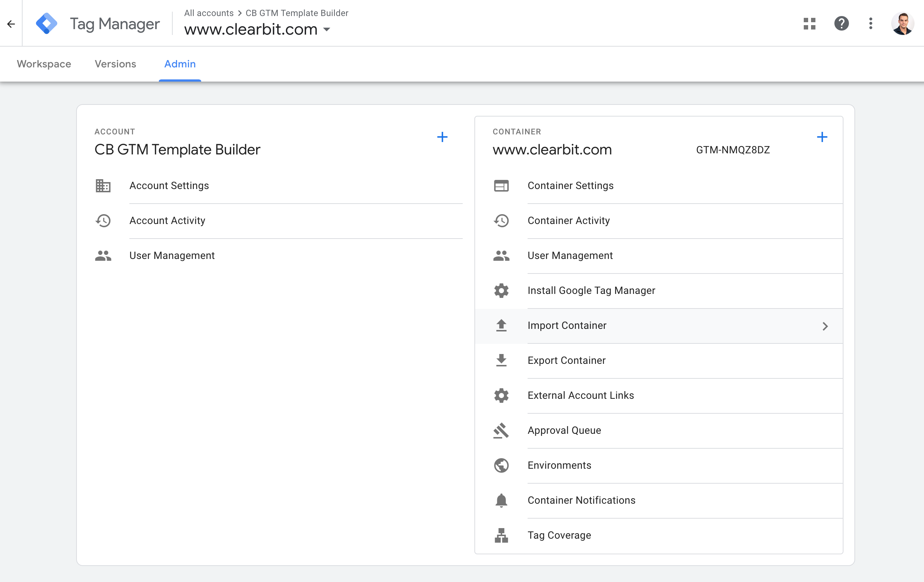Click the Tag Manager diamond logo
924x582 pixels.
point(46,23)
